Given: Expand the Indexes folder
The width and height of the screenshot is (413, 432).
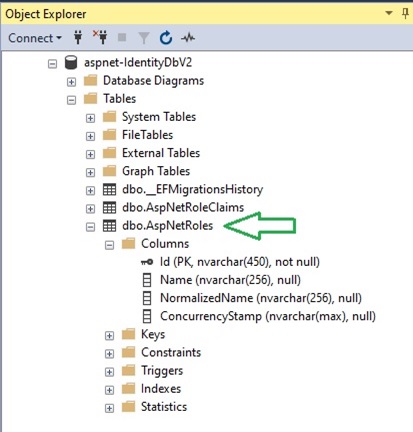Looking at the screenshot, I should point(109,390).
